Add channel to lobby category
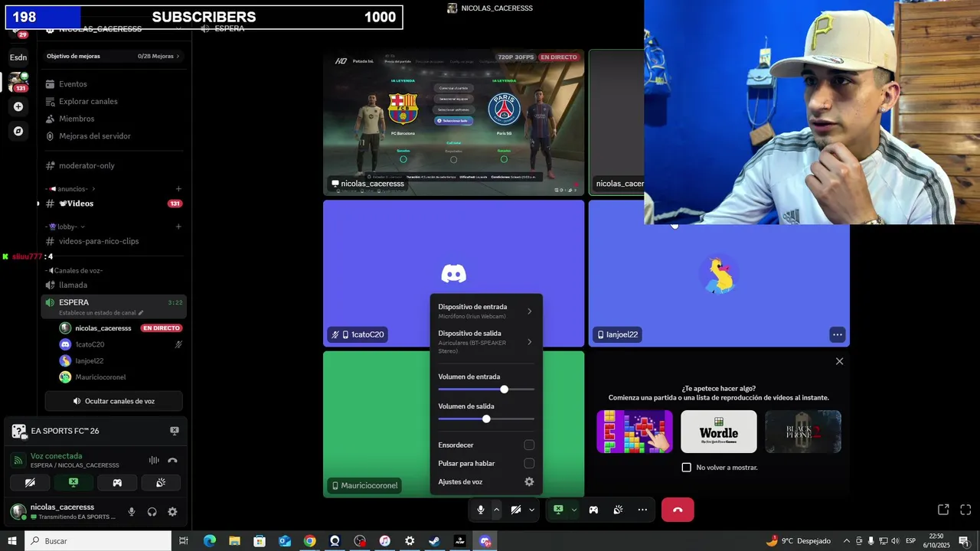The height and width of the screenshot is (551, 980). pos(178,227)
